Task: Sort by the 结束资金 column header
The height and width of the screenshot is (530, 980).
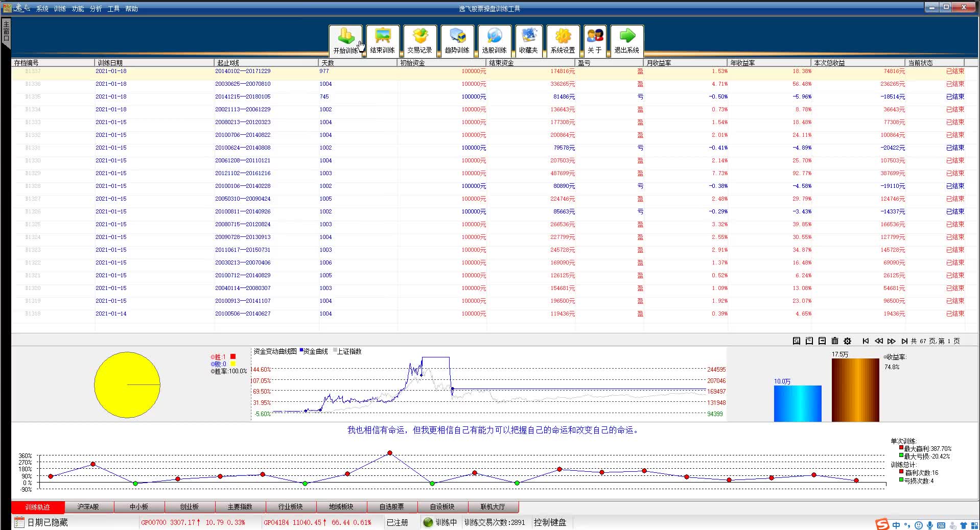Action: (531, 63)
